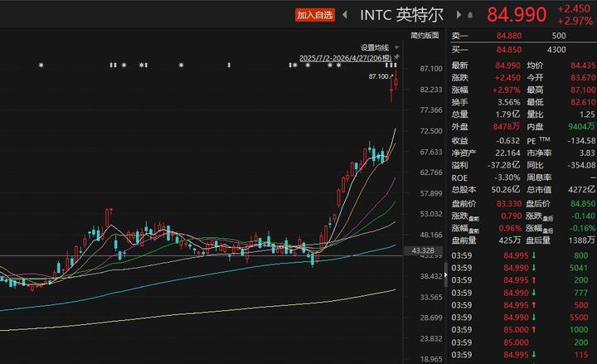
Task: Click the 87.100 high price label on chart
Action: (x=378, y=76)
